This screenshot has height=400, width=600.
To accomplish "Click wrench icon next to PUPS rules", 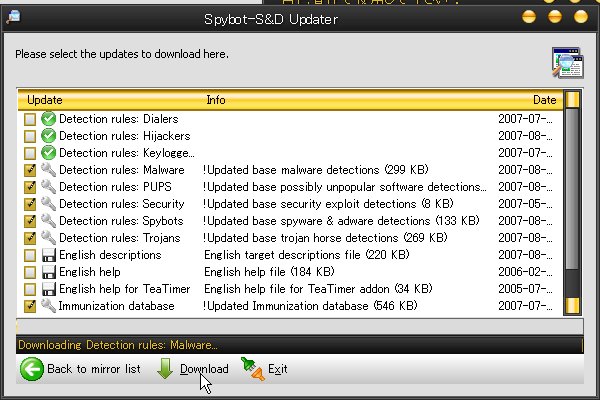I will (49, 187).
